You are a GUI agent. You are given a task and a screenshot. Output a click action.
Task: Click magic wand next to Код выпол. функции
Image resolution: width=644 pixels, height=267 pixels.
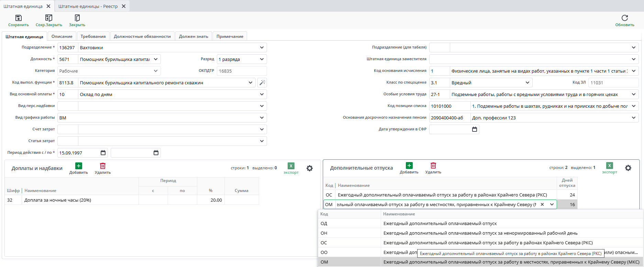pyautogui.click(x=262, y=83)
